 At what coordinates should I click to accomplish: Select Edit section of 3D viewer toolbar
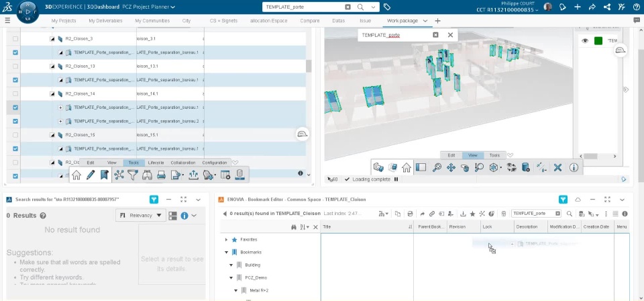click(451, 155)
